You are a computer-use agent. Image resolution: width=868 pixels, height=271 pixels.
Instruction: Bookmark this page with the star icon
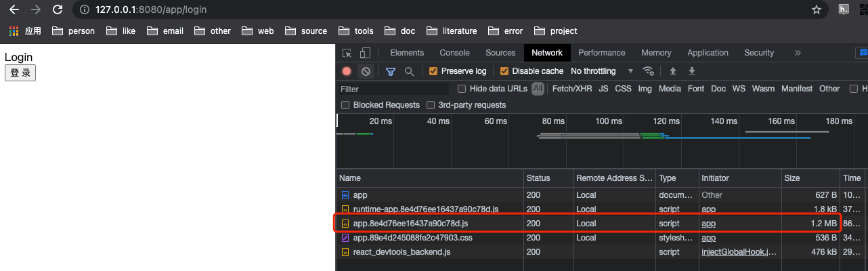tap(817, 9)
